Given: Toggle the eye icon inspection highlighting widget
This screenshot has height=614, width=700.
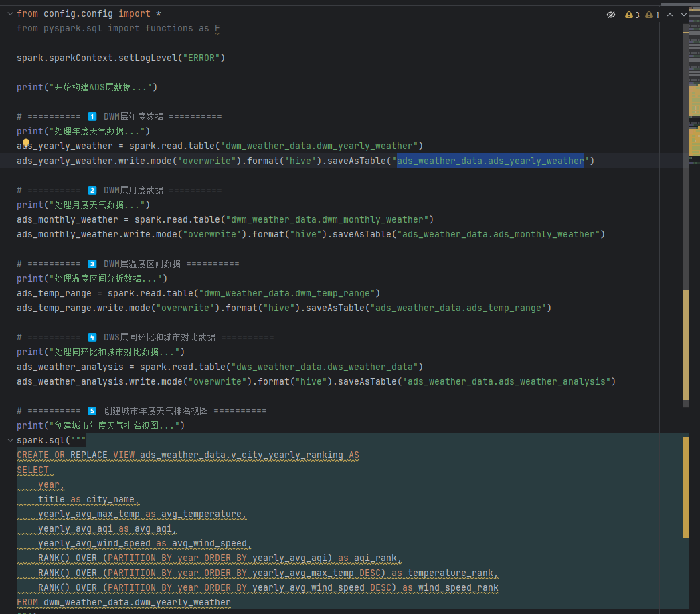Looking at the screenshot, I should [x=611, y=15].
